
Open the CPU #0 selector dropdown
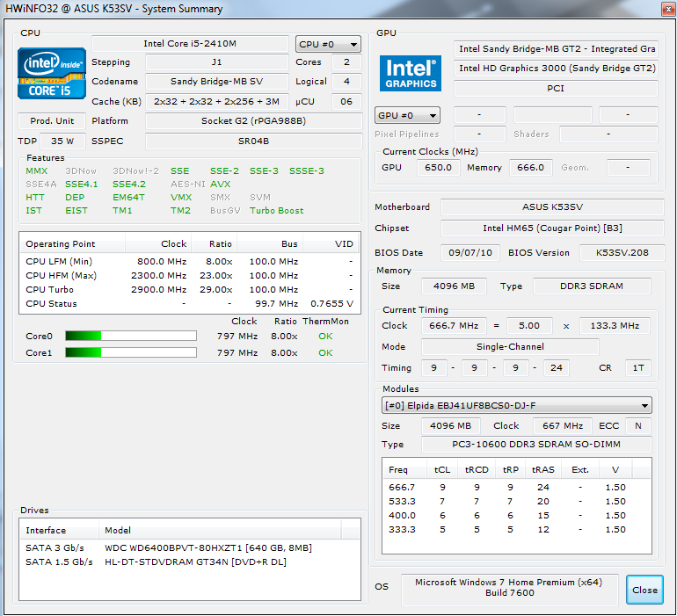pyautogui.click(x=328, y=44)
